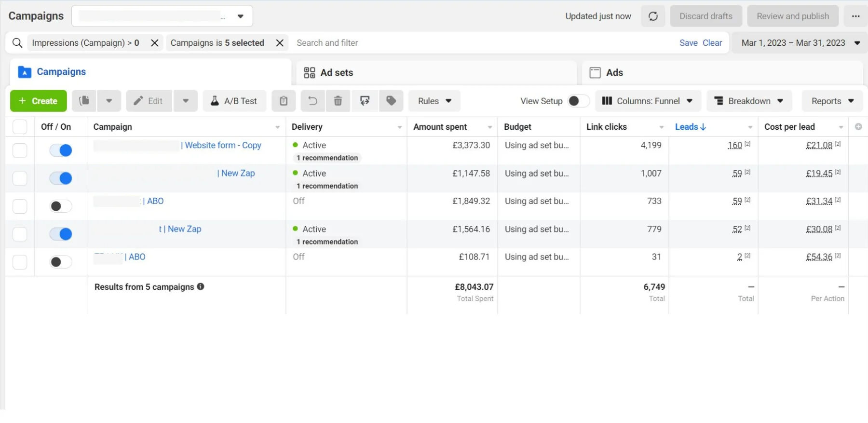The width and height of the screenshot is (868, 423).
Task: Click the Off / On column header
Action: pyautogui.click(x=56, y=127)
